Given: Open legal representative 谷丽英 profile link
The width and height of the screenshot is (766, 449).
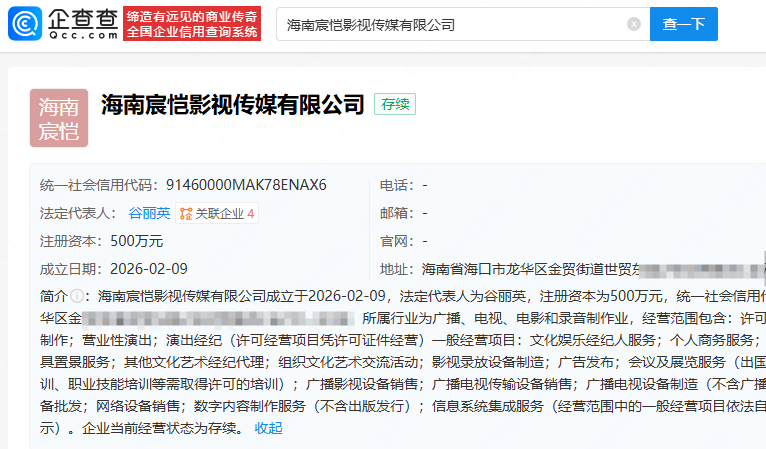Looking at the screenshot, I should 149,213.
